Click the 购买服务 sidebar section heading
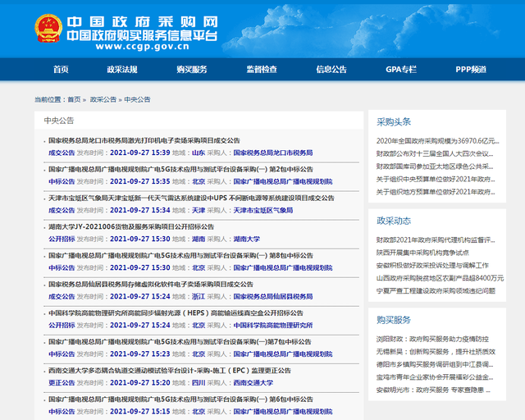Image resolution: width=525 pixels, height=420 pixels. pos(394,320)
